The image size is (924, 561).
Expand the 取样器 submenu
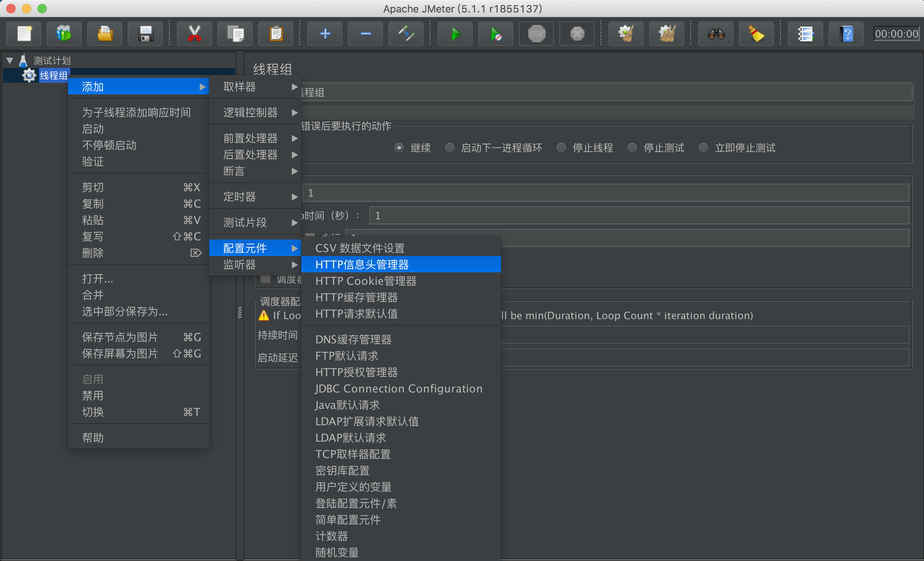tap(256, 87)
